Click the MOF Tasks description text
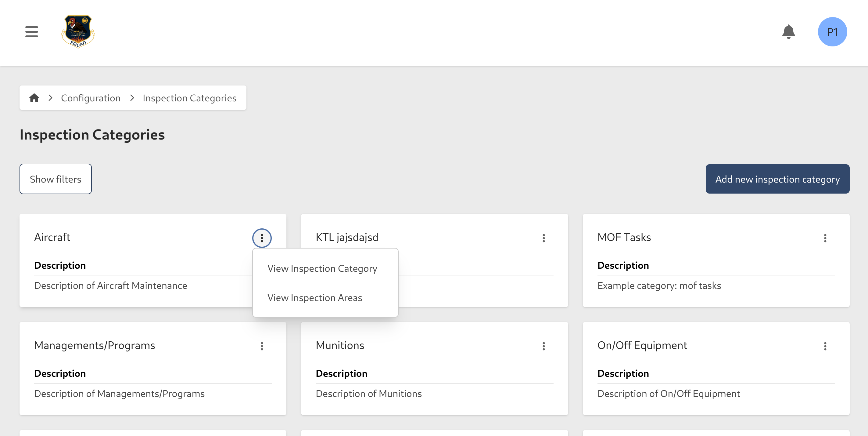Image resolution: width=868 pixels, height=436 pixels. click(x=659, y=285)
